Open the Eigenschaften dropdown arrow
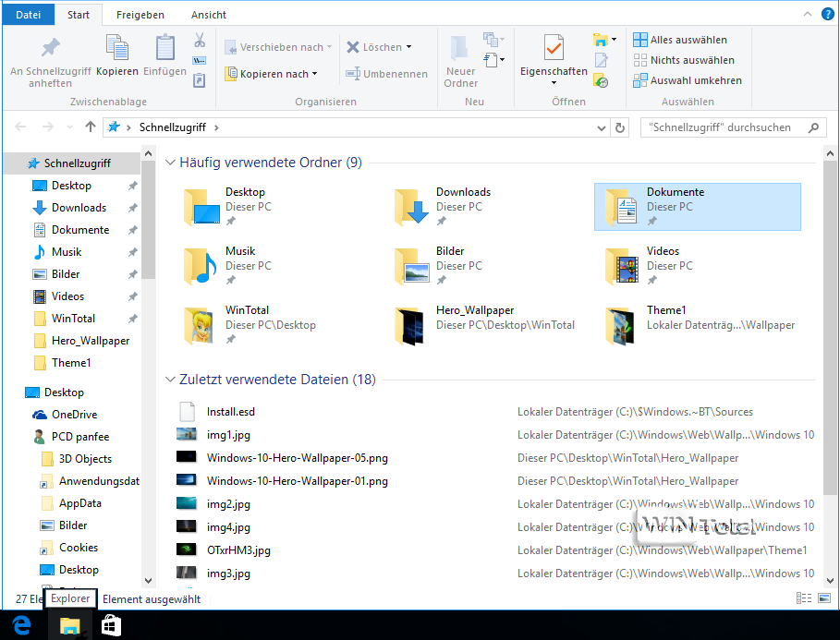The width and height of the screenshot is (840, 640). [x=554, y=83]
